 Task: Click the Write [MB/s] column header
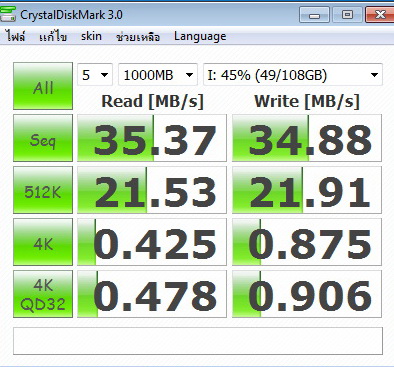(x=307, y=101)
